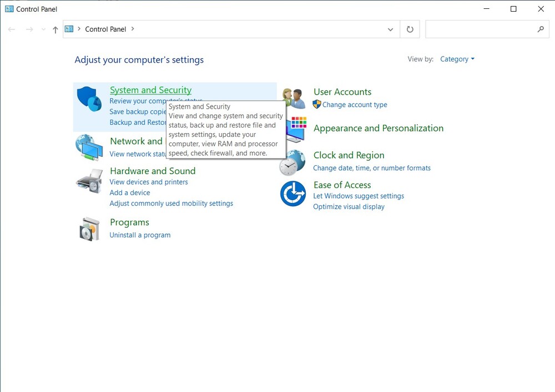Open the View by Category dropdown
This screenshot has width=555, height=392.
click(x=457, y=59)
